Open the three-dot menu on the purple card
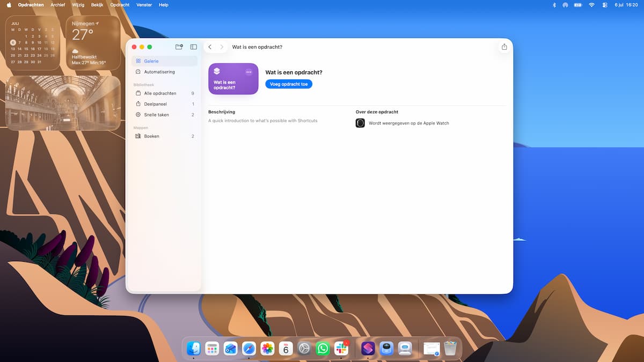Image resolution: width=644 pixels, height=362 pixels. tap(248, 72)
